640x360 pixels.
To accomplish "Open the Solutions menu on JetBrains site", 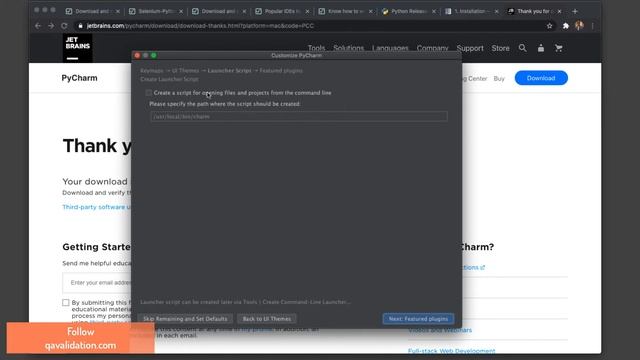I will pyautogui.click(x=348, y=48).
